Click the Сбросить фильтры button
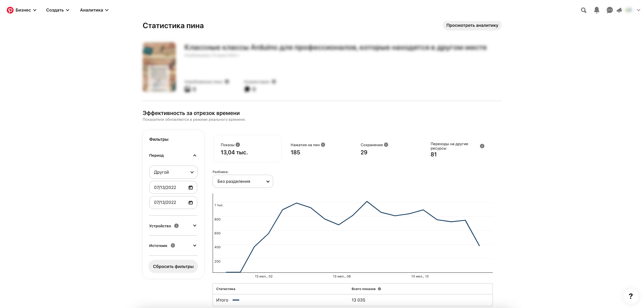The image size is (644, 308). pos(173,267)
